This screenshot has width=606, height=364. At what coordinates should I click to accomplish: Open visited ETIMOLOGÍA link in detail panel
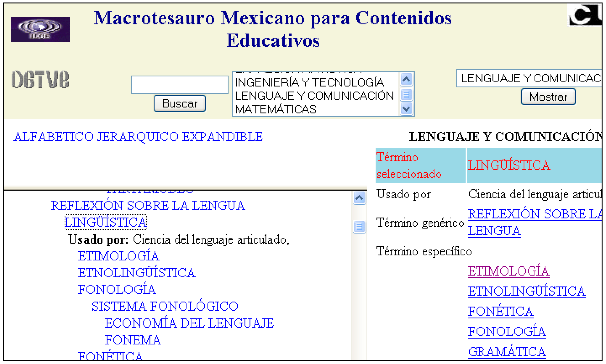[x=509, y=271]
